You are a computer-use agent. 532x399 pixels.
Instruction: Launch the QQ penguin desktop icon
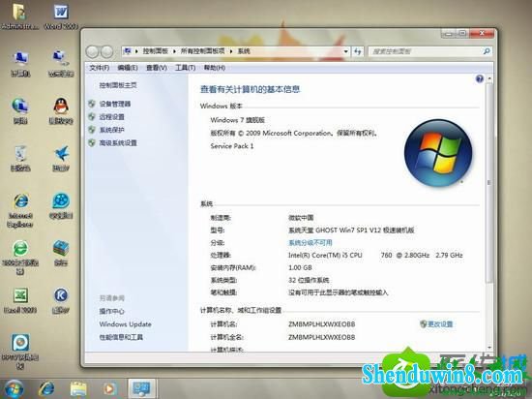[61, 110]
